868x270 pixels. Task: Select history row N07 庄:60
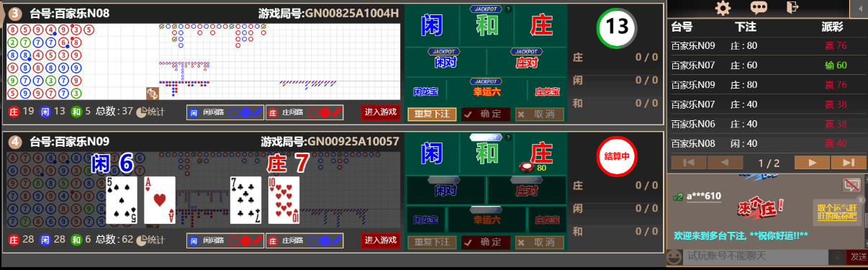(768, 65)
